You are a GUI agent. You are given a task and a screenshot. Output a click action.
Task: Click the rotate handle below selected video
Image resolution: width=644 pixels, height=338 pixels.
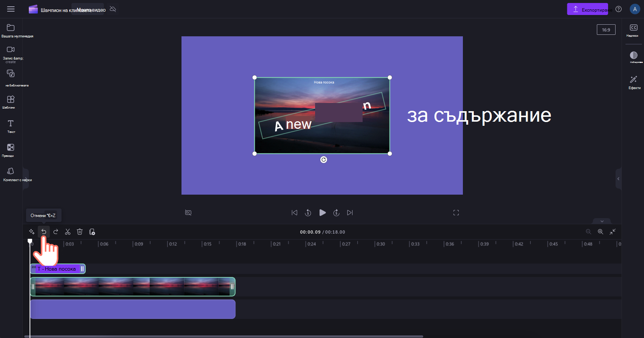pyautogui.click(x=324, y=160)
